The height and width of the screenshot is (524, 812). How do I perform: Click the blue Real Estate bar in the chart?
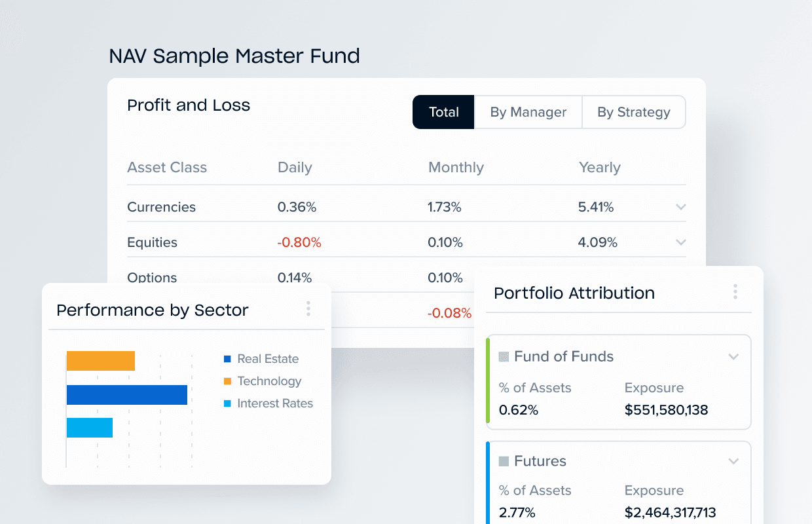tap(126, 395)
